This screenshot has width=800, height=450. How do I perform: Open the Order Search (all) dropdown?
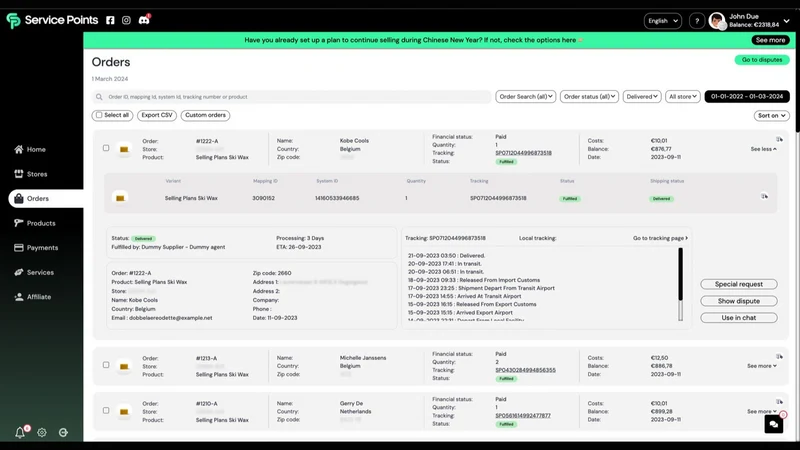pyautogui.click(x=526, y=96)
